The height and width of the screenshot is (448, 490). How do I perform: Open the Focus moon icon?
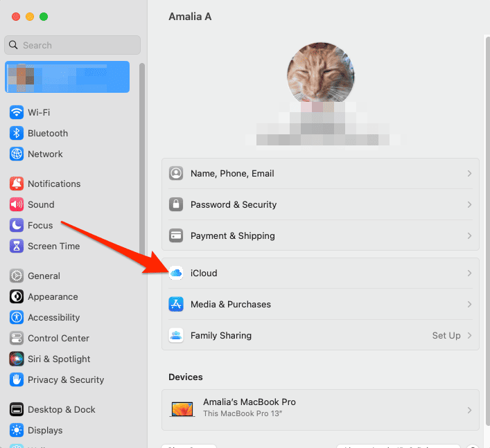click(17, 225)
